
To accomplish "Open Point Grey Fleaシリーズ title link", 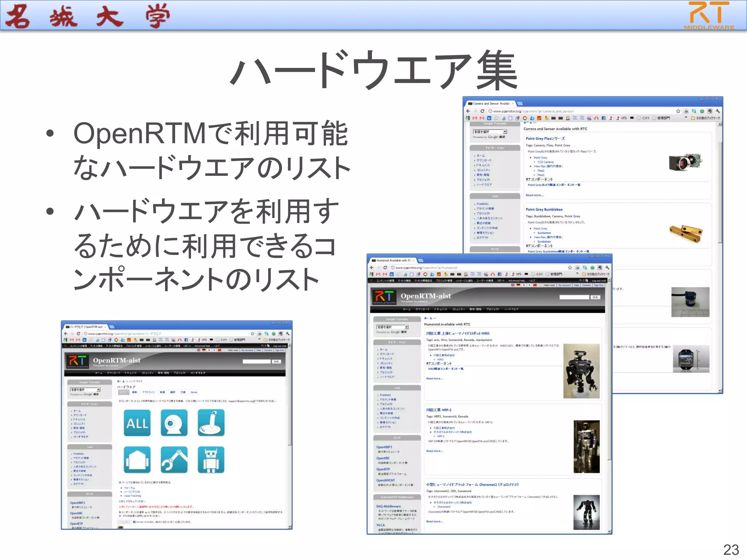I will point(545,139).
